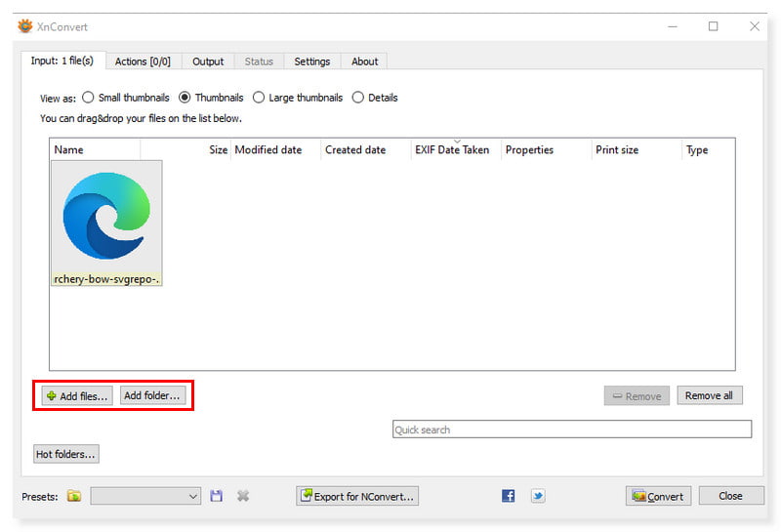Viewport: 781px width, 532px height.
Task: Open the Output tab
Action: tap(208, 61)
